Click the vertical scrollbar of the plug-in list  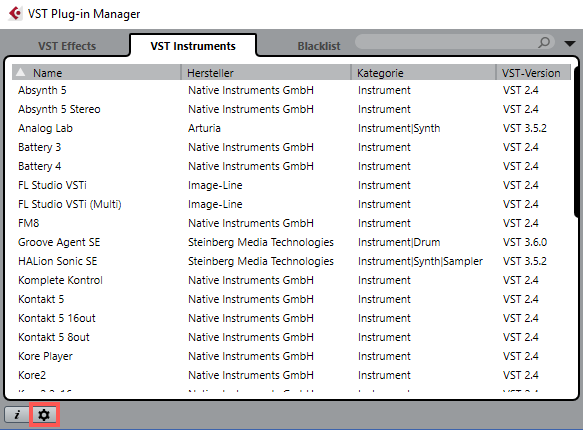click(x=576, y=141)
